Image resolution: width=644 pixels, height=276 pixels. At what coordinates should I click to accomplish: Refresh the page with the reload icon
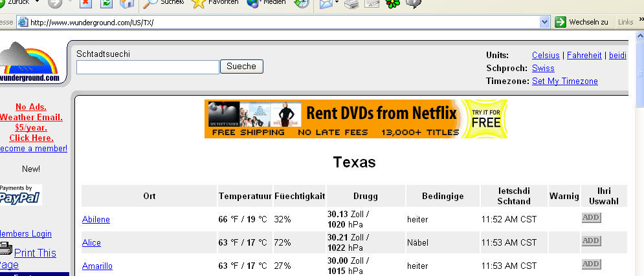[106, 3]
